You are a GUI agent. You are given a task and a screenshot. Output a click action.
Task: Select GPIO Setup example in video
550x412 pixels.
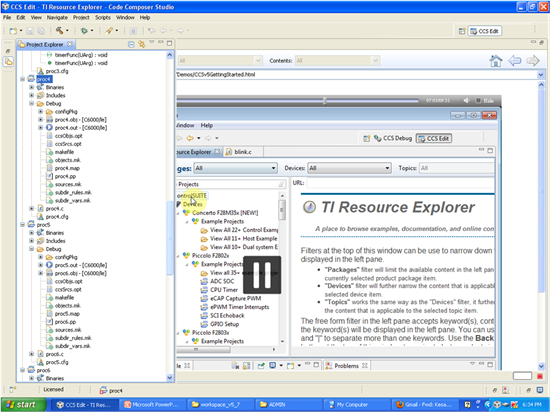coord(224,324)
